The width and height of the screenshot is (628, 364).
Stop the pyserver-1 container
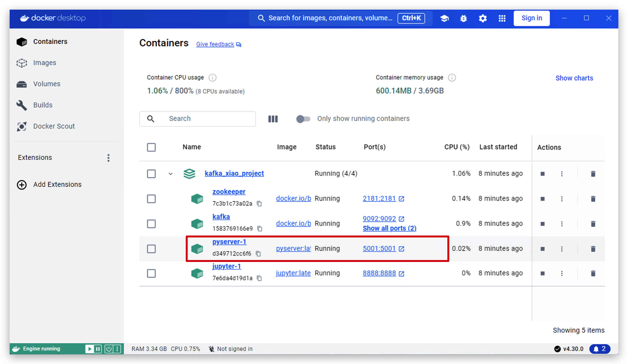coord(542,249)
